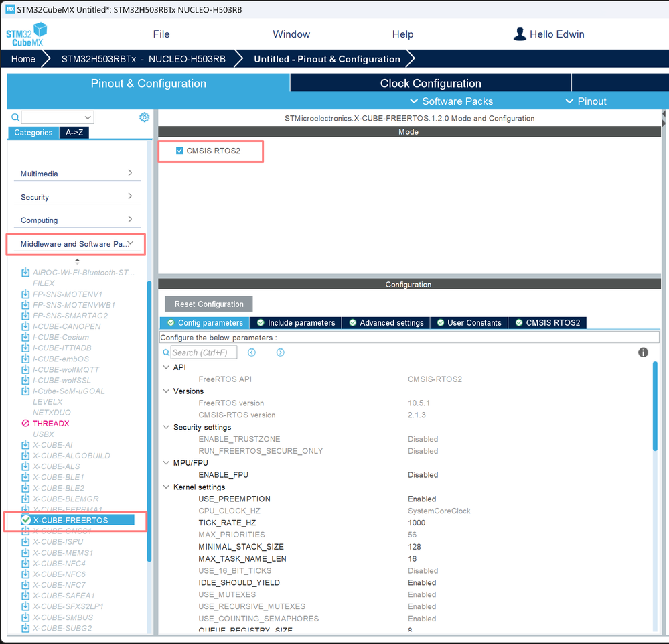Go to Home breadcrumb
This screenshot has height=644, width=669.
tap(23, 59)
